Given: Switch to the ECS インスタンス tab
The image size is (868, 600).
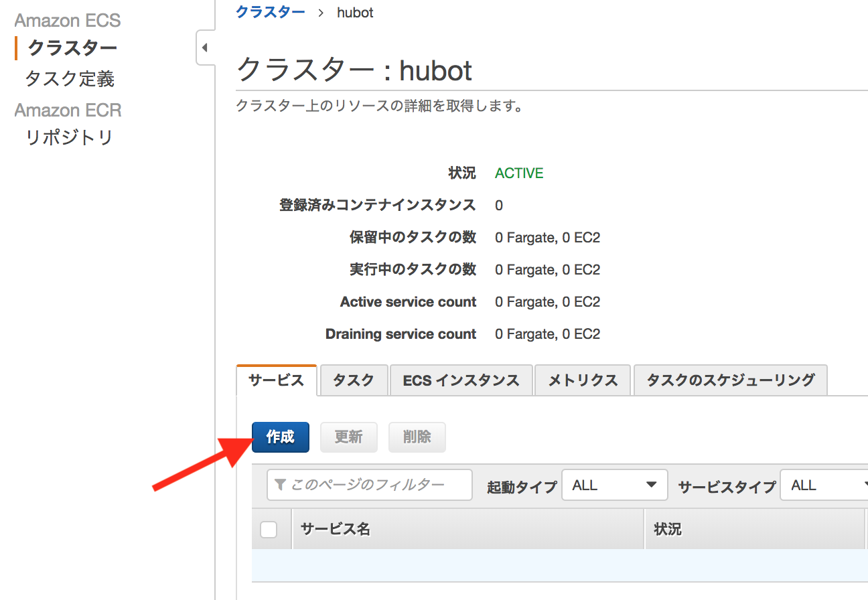Looking at the screenshot, I should pos(461,380).
